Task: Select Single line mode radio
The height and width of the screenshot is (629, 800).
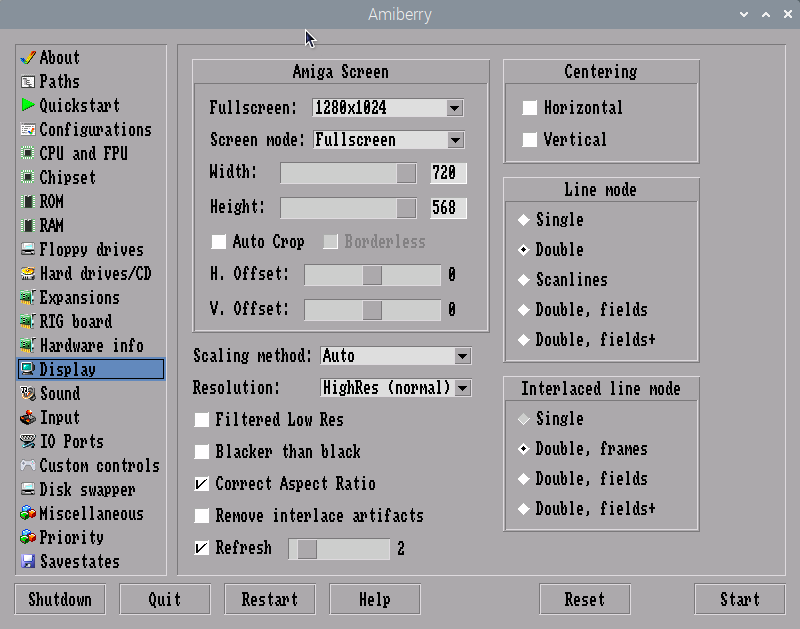Action: [x=523, y=220]
